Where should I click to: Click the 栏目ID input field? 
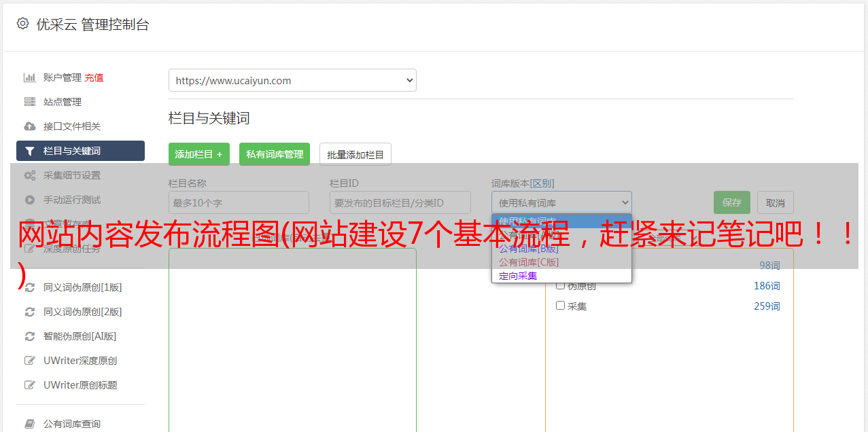point(400,202)
